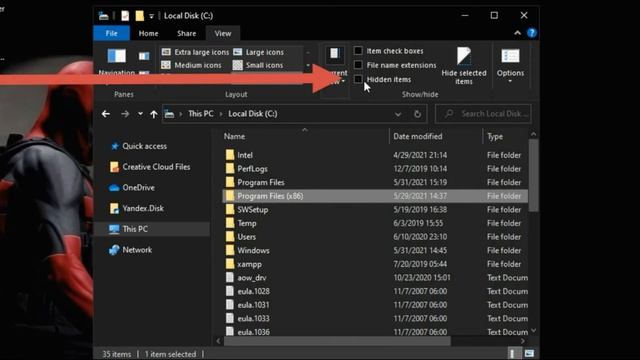Open the Options button icon
Viewport: 640px width, 360px height.
[x=510, y=56]
